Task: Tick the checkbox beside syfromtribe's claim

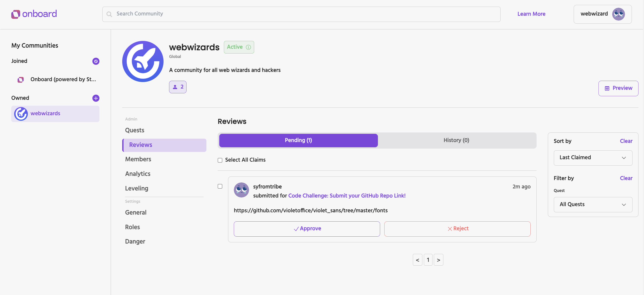Action: click(220, 186)
